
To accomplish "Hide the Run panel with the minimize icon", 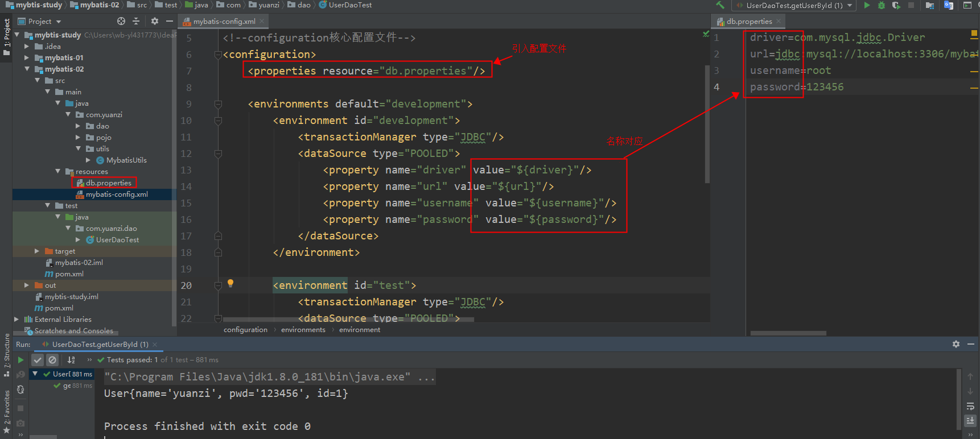I will [971, 344].
